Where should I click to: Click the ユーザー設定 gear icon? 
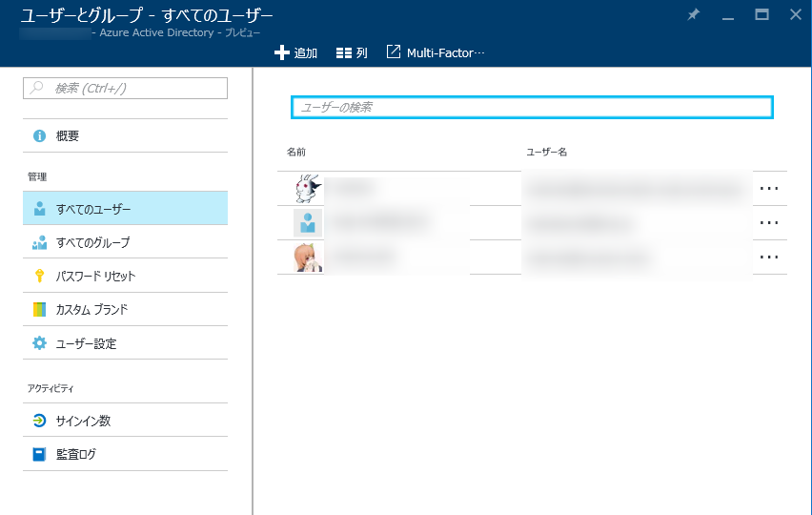pos(39,343)
